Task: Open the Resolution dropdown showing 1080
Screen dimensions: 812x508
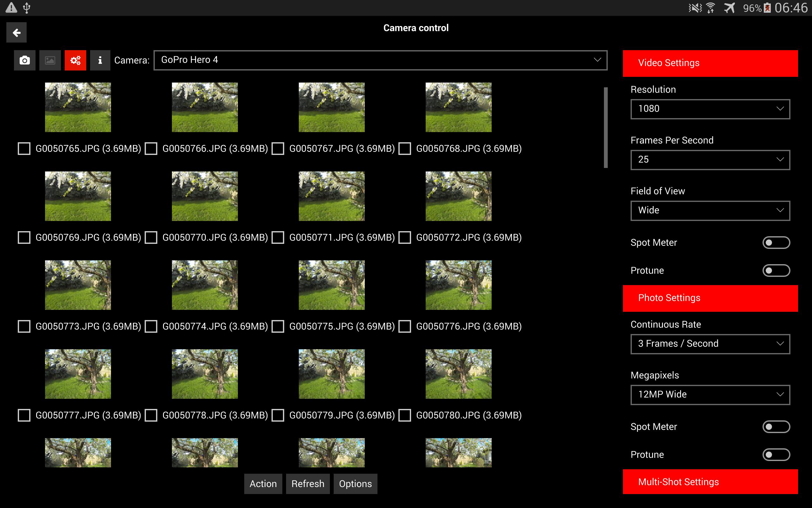Action: 710,109
